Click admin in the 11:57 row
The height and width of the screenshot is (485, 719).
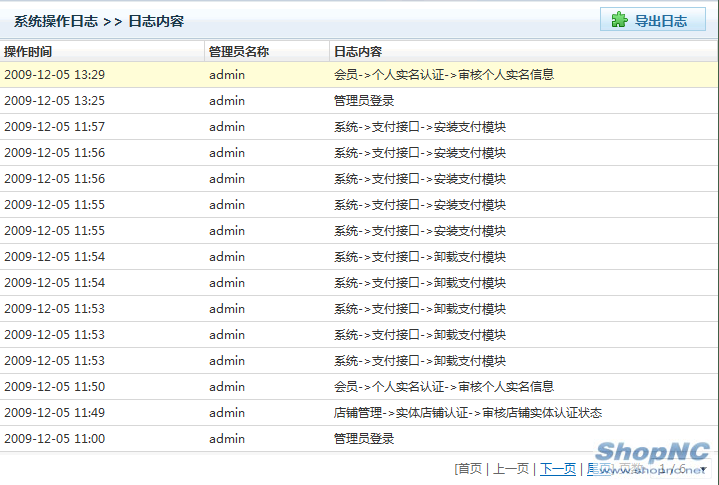[227, 127]
